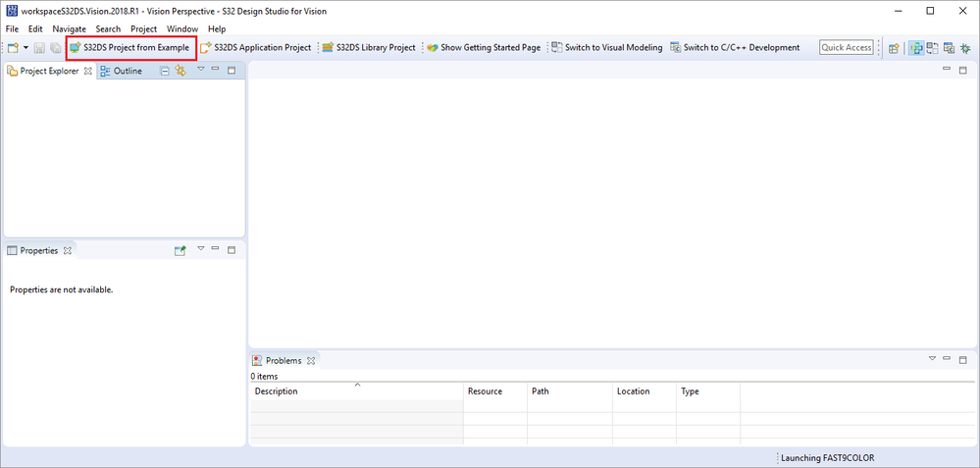Click the New wizard toolbar icon

(13, 47)
